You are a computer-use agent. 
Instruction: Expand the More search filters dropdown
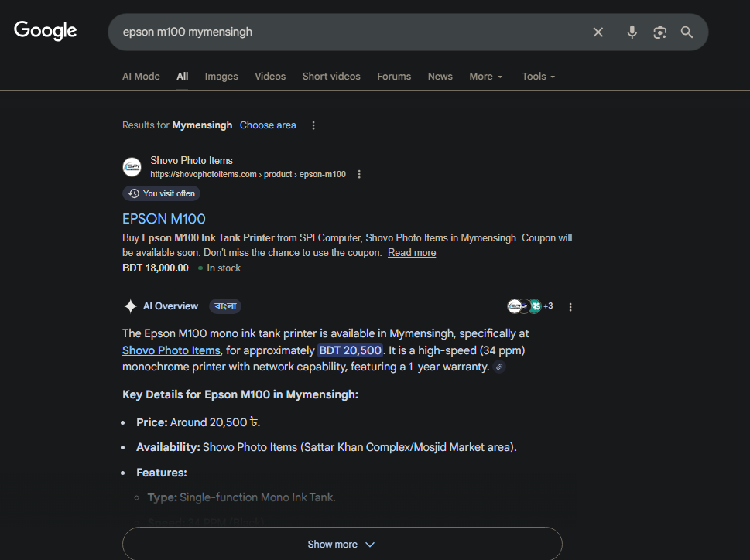coord(485,77)
